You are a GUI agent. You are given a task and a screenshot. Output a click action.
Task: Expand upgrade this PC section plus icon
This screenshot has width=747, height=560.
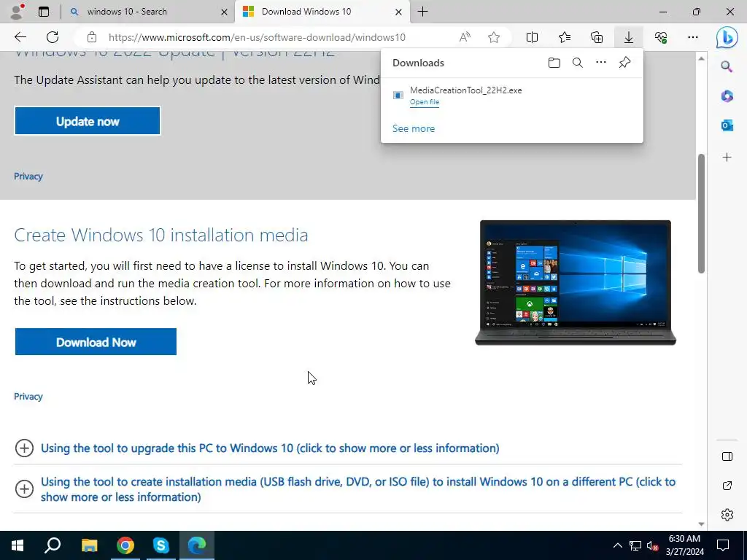(x=24, y=448)
